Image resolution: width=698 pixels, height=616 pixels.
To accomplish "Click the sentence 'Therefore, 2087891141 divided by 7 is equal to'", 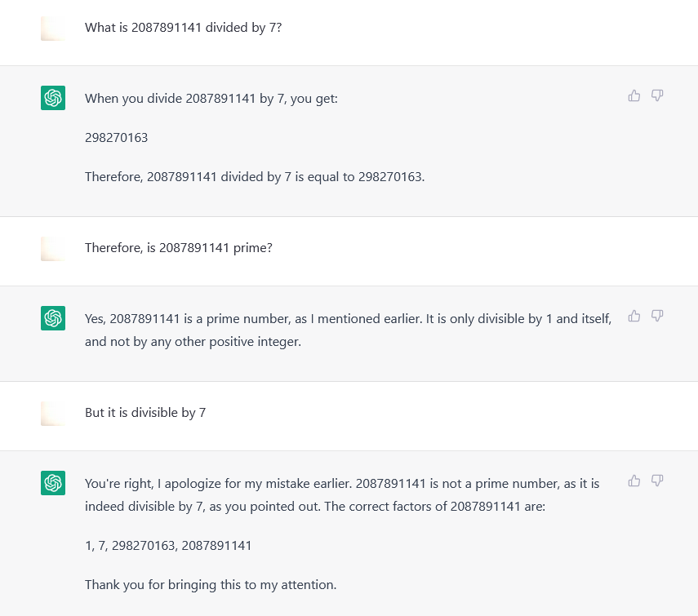I will (220, 177).
